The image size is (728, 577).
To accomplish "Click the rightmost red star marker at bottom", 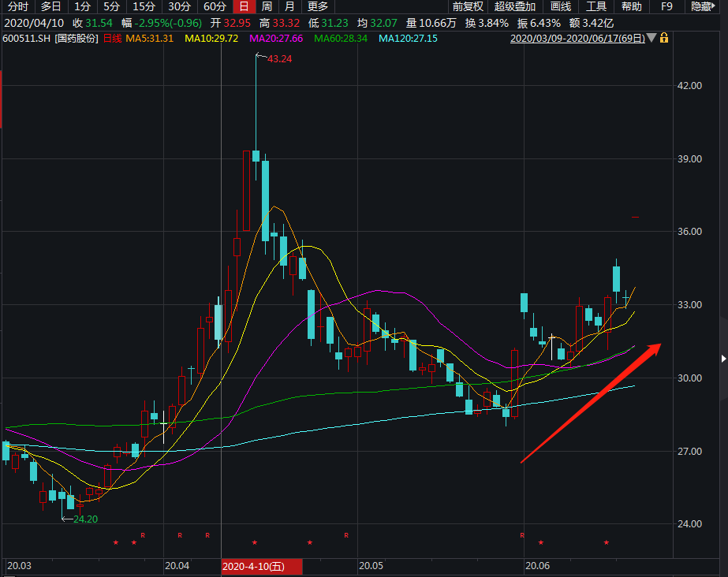I will [x=607, y=543].
